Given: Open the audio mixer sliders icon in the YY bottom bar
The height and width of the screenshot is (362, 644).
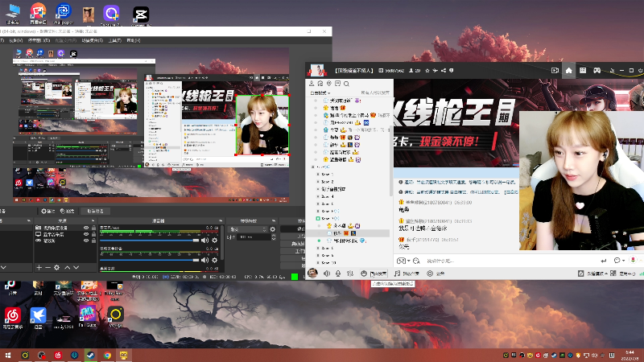Looking at the screenshot, I should point(350,274).
